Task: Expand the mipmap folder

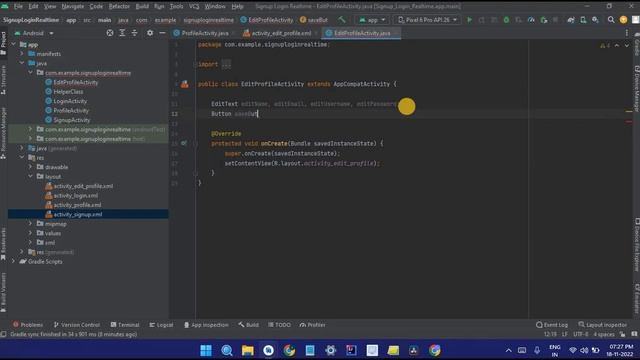Action: coord(30,223)
